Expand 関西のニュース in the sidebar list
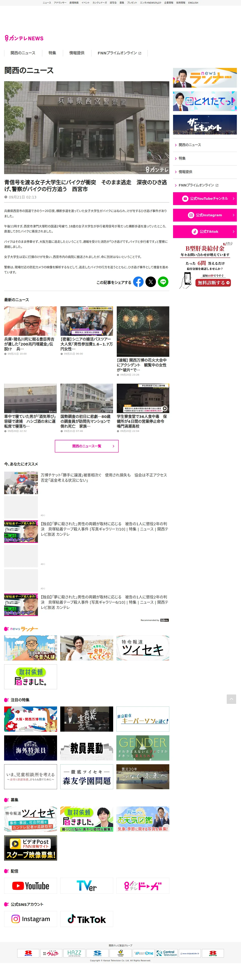The width and height of the screenshot is (241, 980). [x=205, y=145]
